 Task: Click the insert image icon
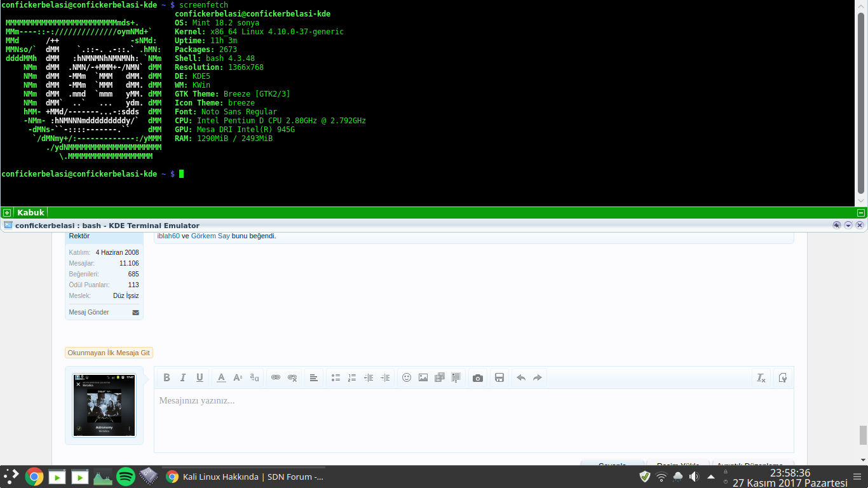point(423,377)
